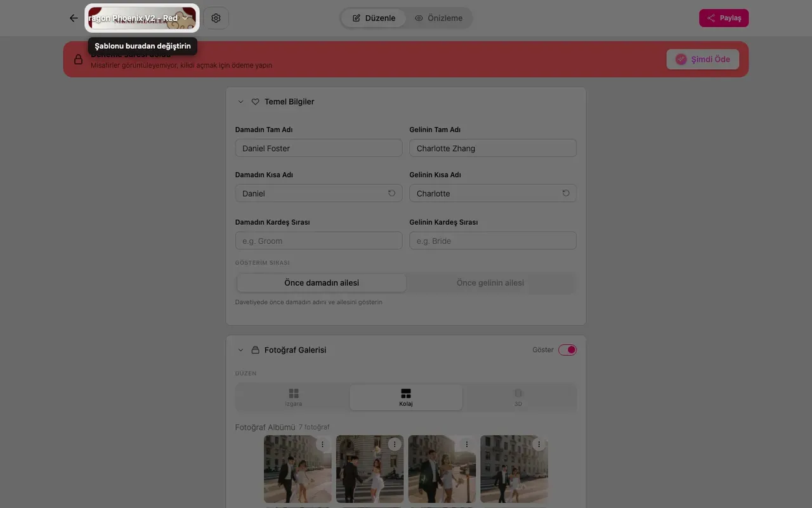Select Önce gelinin ailesi display order
The height and width of the screenshot is (508, 812).
tap(490, 283)
